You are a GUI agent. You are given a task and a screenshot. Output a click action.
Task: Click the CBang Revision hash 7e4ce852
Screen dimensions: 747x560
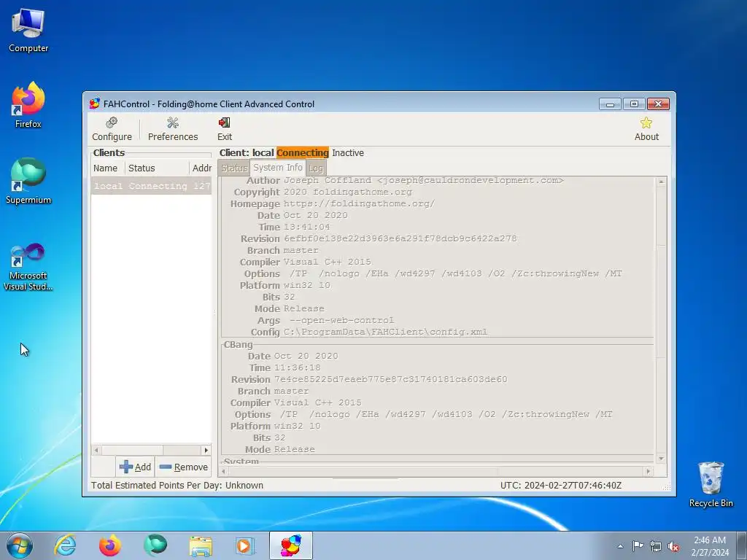click(x=391, y=379)
